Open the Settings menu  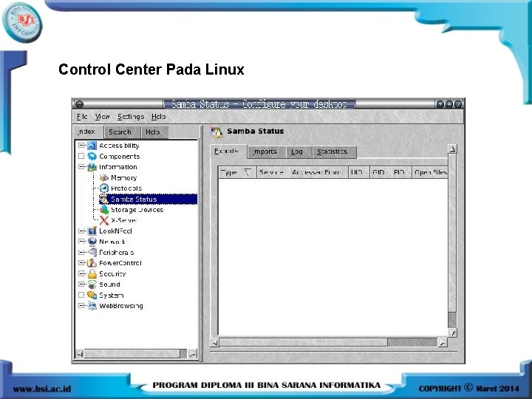[131, 117]
